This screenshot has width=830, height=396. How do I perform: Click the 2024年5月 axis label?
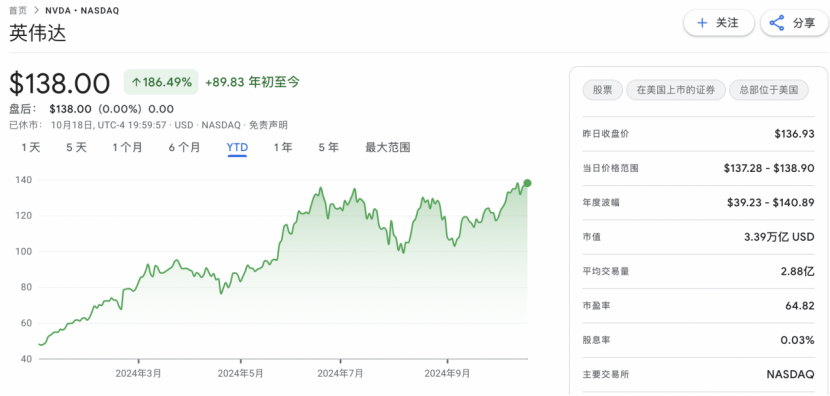coord(240,373)
